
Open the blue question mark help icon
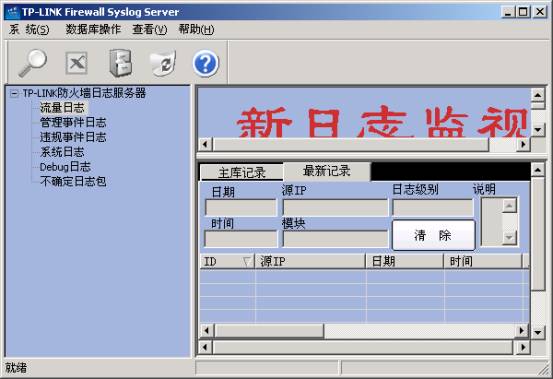pyautogui.click(x=206, y=63)
